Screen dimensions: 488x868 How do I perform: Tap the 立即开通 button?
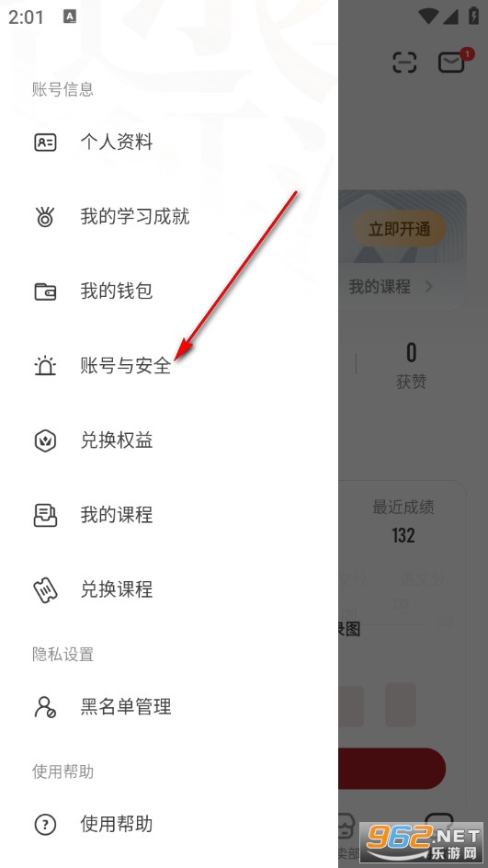coord(399,229)
